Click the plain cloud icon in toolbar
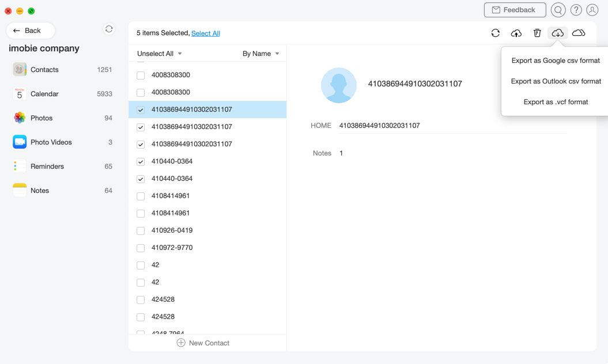The width and height of the screenshot is (608, 364). (578, 33)
